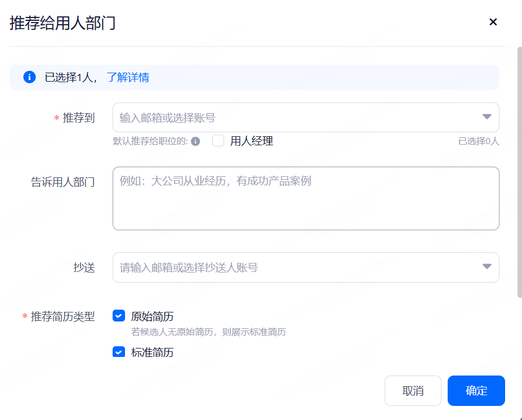Screen dimensions: 522x420
Task: Focus the 抄送 recipient input field
Action: click(x=293, y=267)
